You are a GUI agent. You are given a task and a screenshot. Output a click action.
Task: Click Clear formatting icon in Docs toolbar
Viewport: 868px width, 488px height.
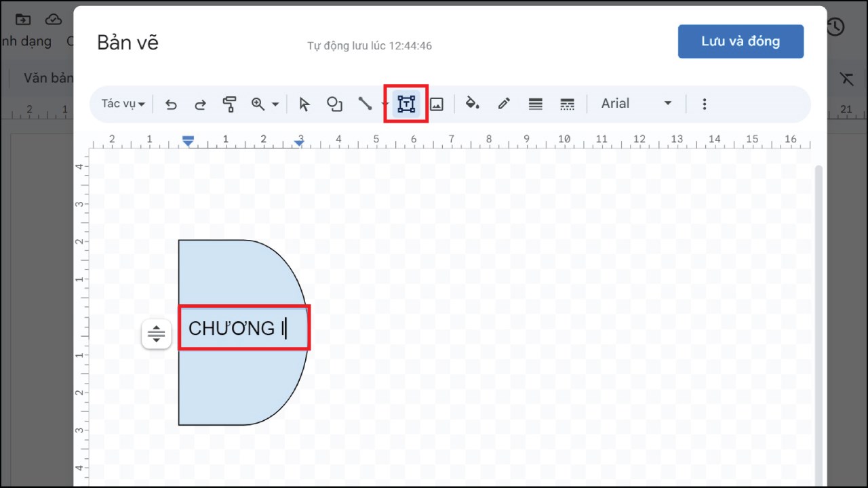point(846,78)
